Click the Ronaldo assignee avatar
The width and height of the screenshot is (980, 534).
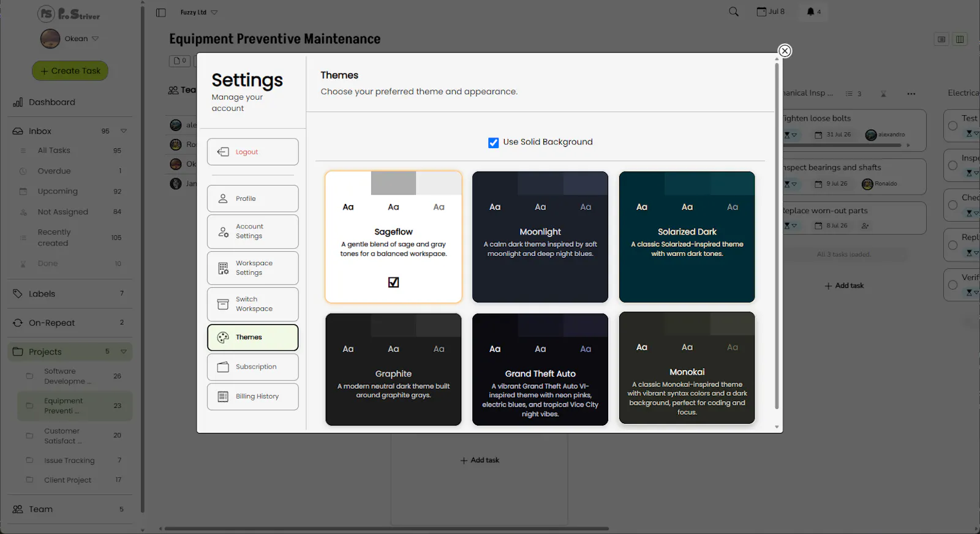click(x=867, y=184)
